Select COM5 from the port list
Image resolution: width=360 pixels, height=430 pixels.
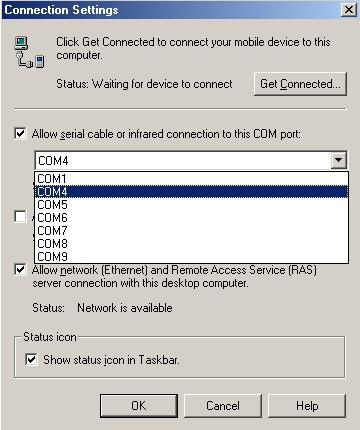click(191, 205)
